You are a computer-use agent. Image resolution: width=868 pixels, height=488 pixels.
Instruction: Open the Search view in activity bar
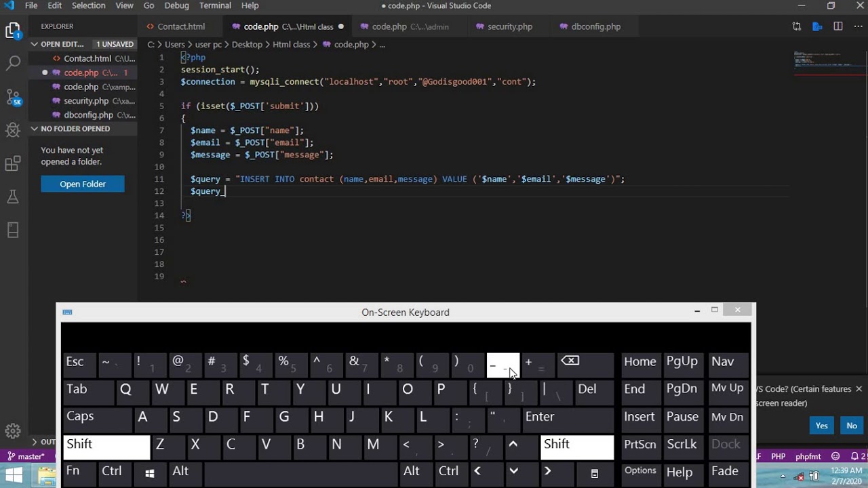pyautogui.click(x=13, y=64)
